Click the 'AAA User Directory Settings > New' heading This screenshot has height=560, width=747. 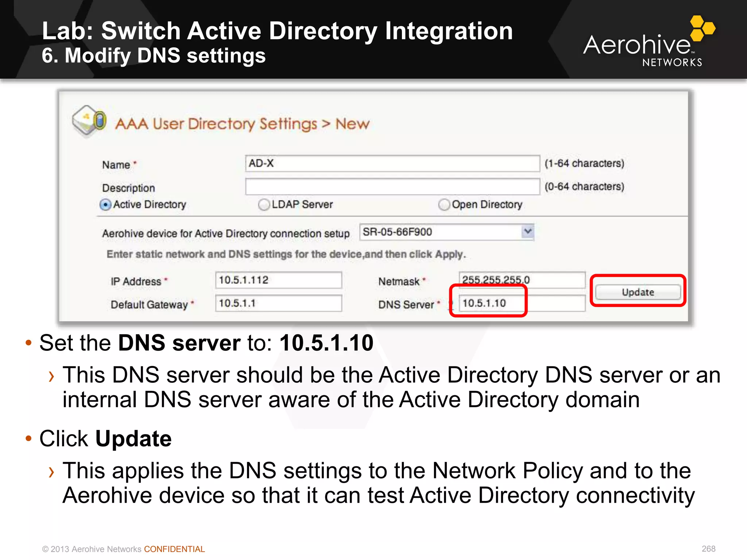point(242,124)
